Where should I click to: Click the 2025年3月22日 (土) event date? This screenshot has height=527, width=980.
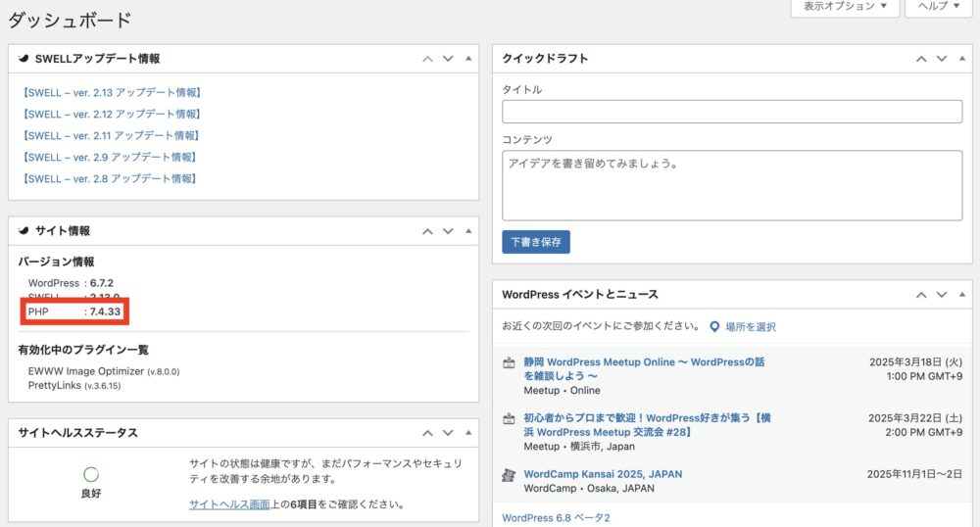point(915,418)
